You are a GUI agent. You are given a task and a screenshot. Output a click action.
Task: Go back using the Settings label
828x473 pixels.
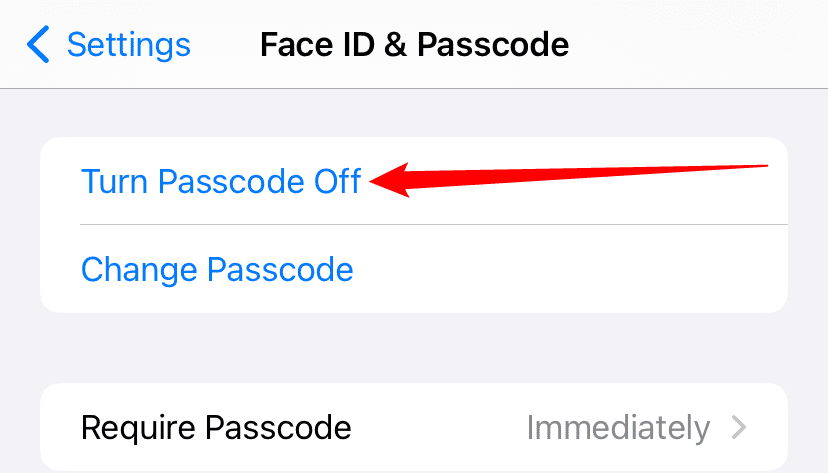click(128, 45)
